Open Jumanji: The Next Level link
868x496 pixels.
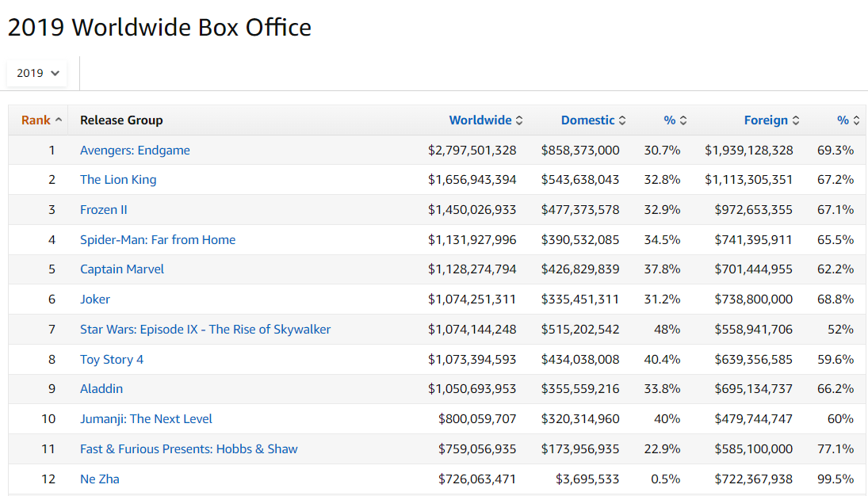click(146, 419)
